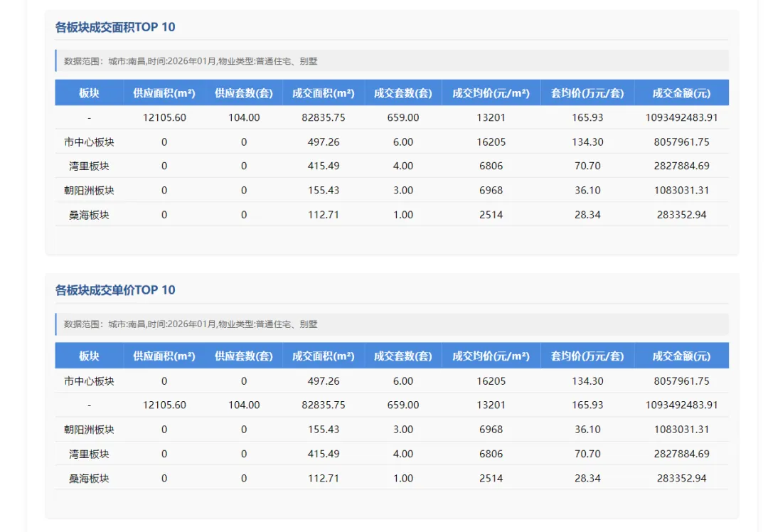The height and width of the screenshot is (532, 768).
Task: Select 桑海板块 in the area TOP 10 table
Action: coord(89,215)
